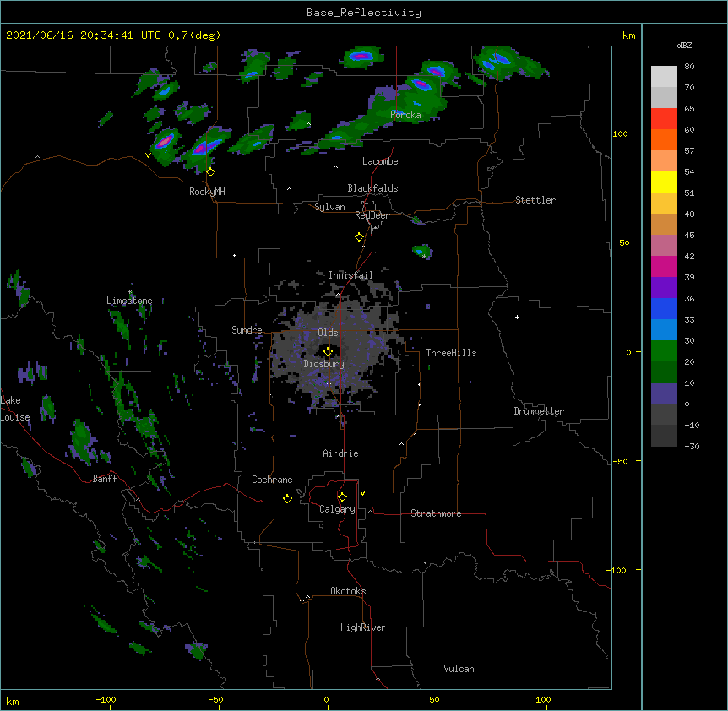Click the 42 dBZ legend value
728x711 pixels.
689,256
